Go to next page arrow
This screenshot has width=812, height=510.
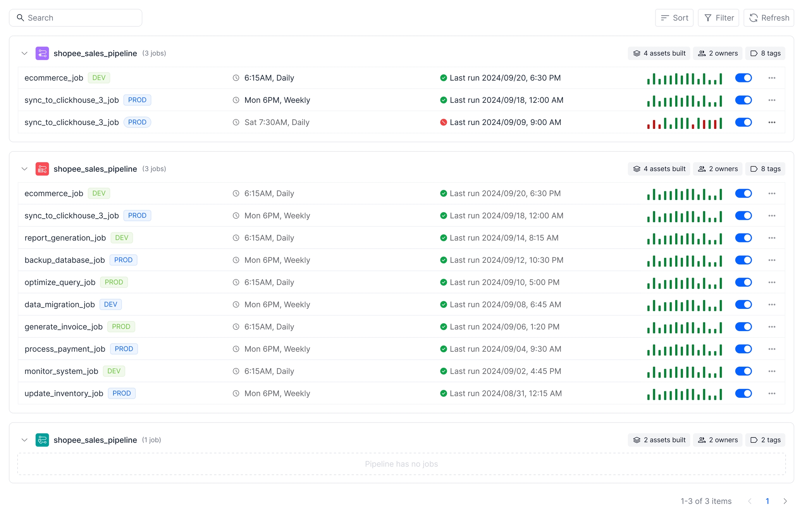[x=785, y=501]
